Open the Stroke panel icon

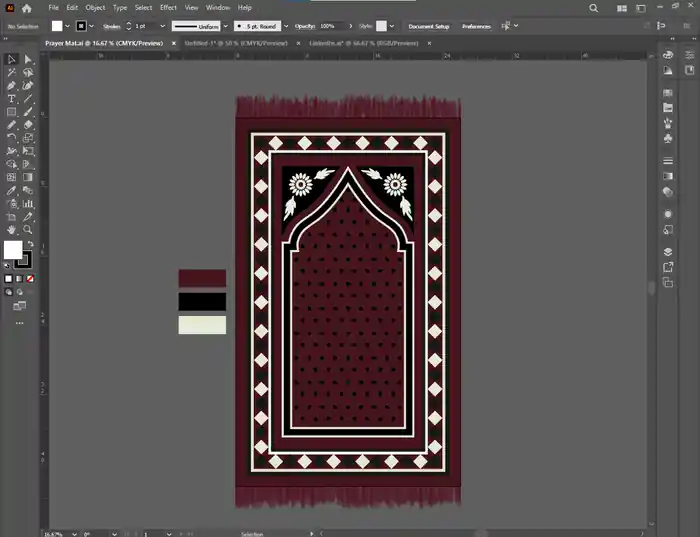(x=668, y=161)
